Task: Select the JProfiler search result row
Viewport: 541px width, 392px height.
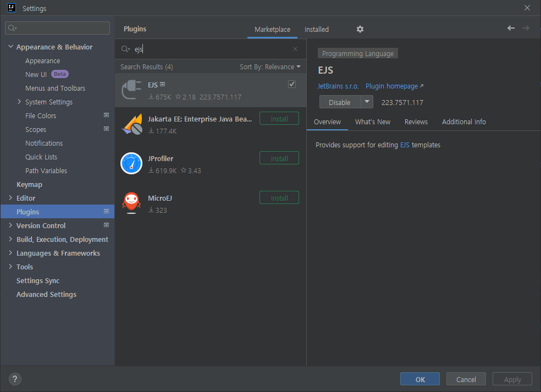Action: point(211,163)
